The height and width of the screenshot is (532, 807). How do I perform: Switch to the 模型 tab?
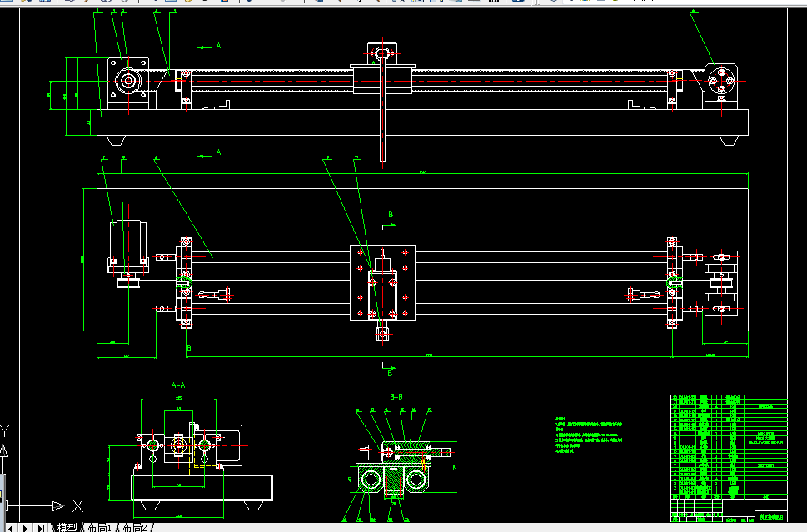tap(67, 527)
